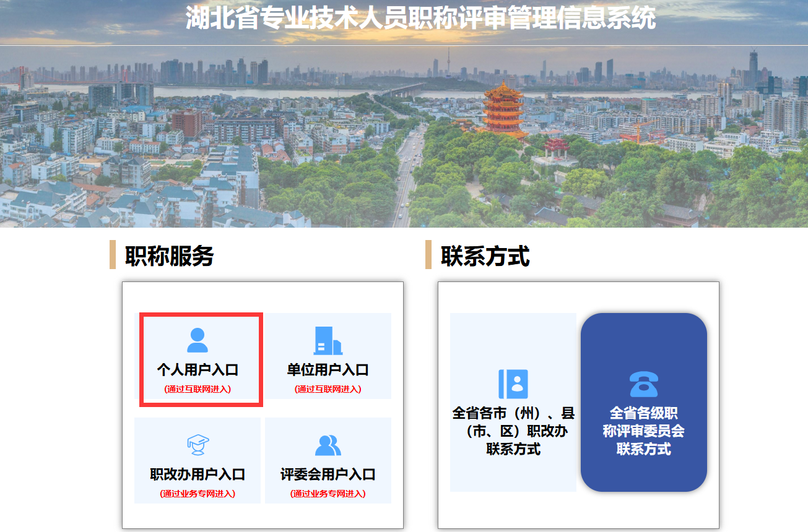This screenshot has height=532, width=808.
Task: Click red 通过互联网进入 note under 个人用户入口
Action: point(198,389)
